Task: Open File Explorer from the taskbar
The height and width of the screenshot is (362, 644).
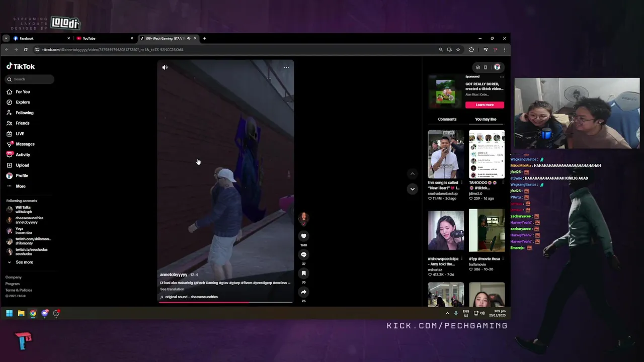Action: (x=21, y=313)
